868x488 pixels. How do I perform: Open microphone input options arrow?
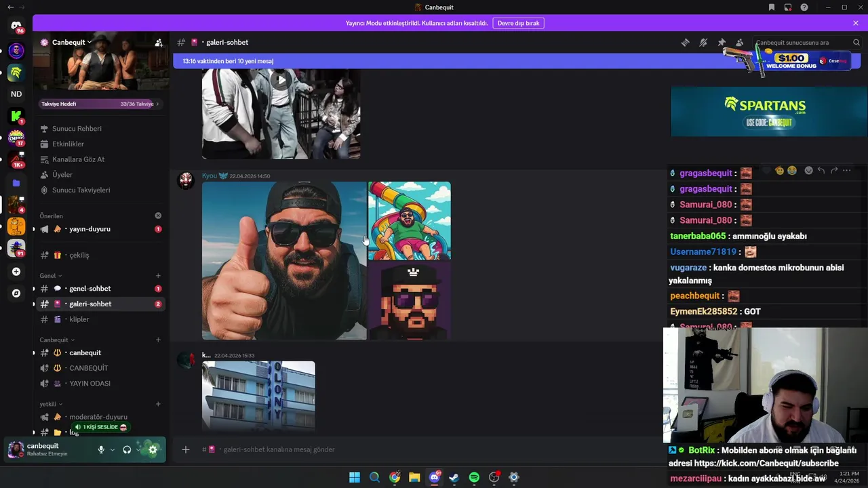pyautogui.click(x=113, y=449)
